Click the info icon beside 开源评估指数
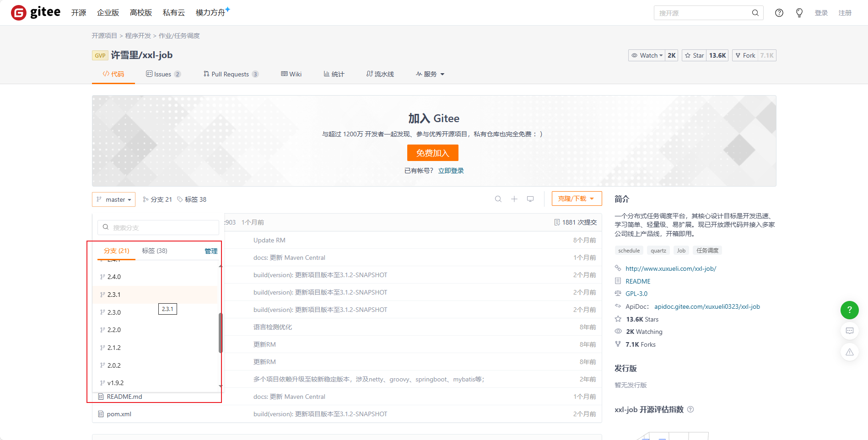The height and width of the screenshot is (440, 868). pos(690,409)
